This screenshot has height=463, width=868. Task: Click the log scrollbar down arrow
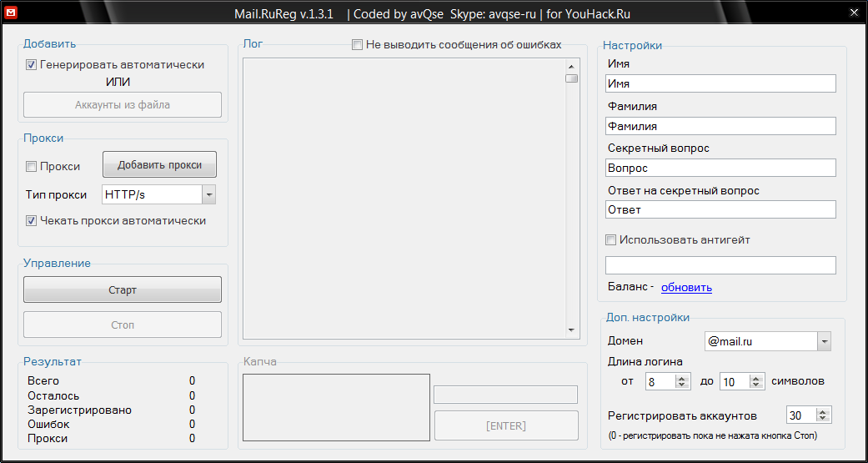(571, 330)
